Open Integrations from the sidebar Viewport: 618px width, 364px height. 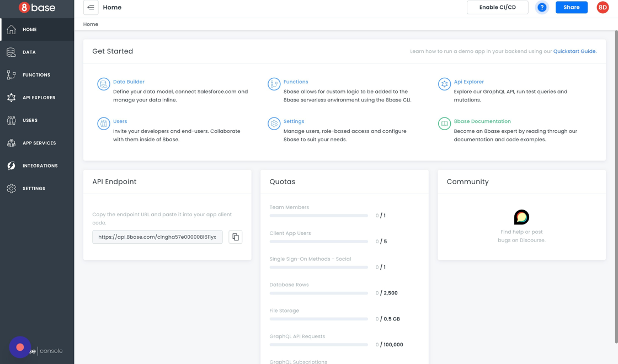[x=40, y=165]
